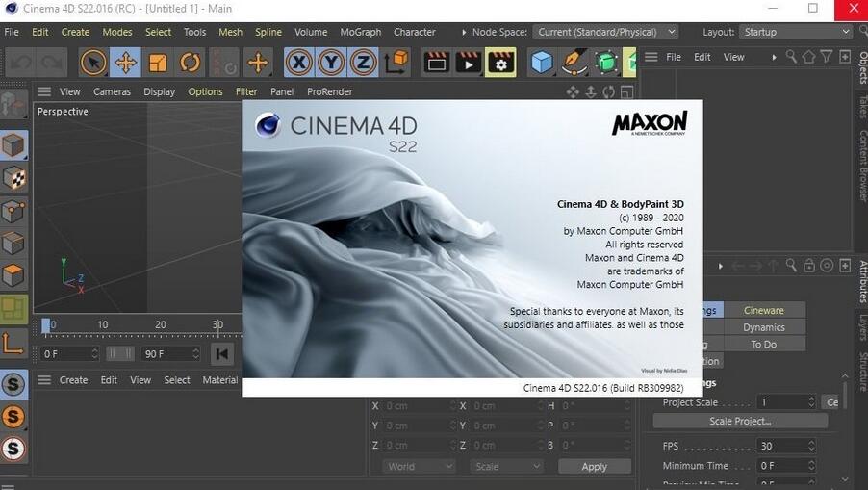Click viewport rotate camera icon
This screenshot has width=868, height=490.
point(609,91)
